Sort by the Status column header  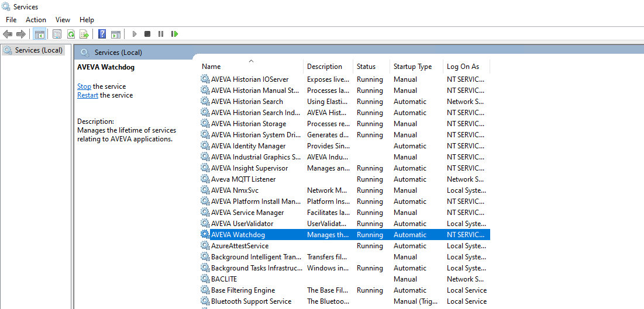(366, 67)
